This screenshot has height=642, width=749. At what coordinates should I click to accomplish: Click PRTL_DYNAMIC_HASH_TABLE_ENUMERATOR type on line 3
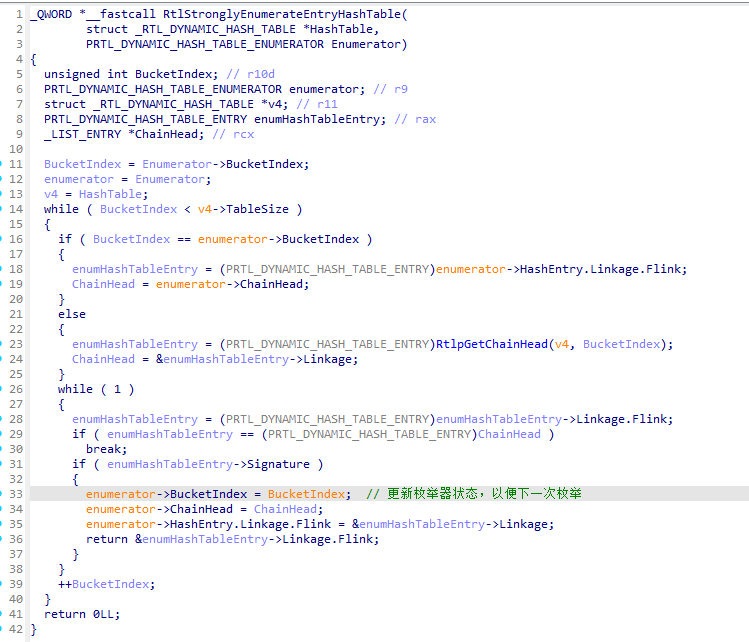pyautogui.click(x=205, y=44)
